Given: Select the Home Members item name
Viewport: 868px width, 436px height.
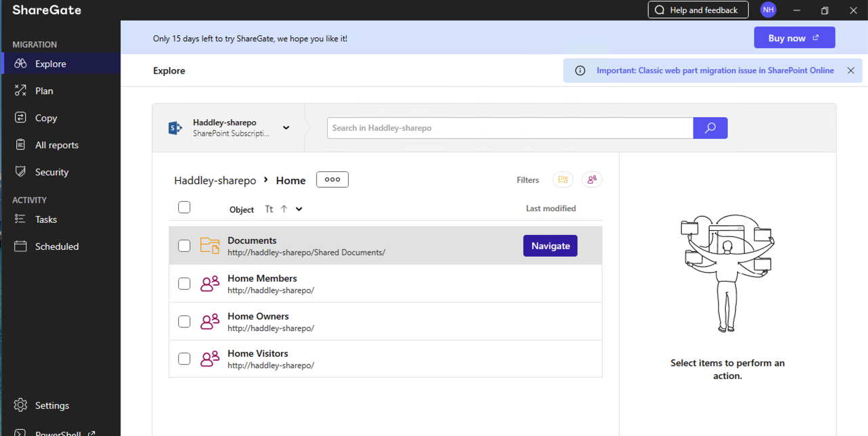Looking at the screenshot, I should [x=262, y=278].
